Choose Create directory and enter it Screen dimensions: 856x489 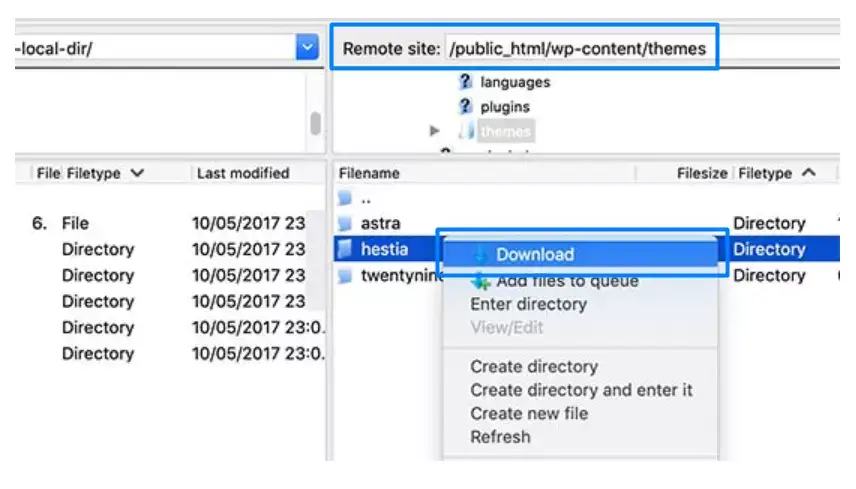click(x=580, y=390)
